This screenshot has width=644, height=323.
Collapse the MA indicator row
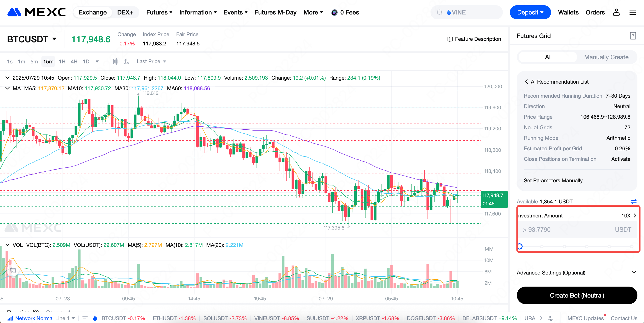[x=7, y=88]
